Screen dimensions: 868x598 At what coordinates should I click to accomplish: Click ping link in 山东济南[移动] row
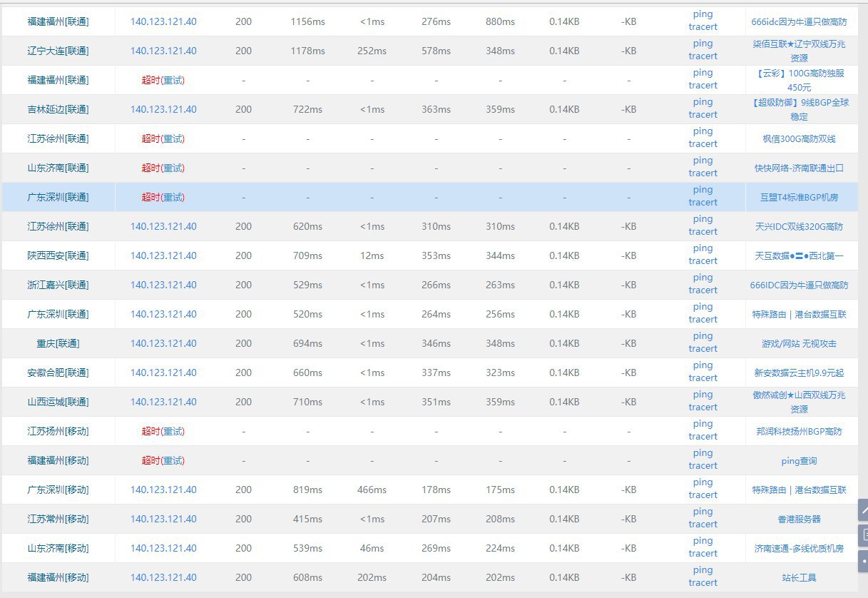(703, 541)
